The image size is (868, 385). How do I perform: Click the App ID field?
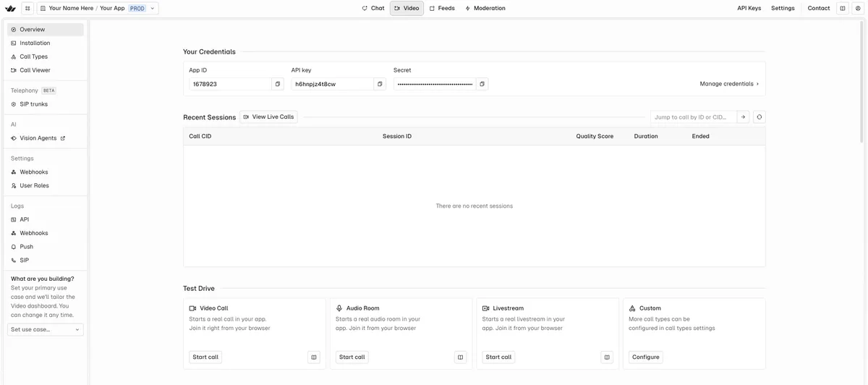pos(230,84)
